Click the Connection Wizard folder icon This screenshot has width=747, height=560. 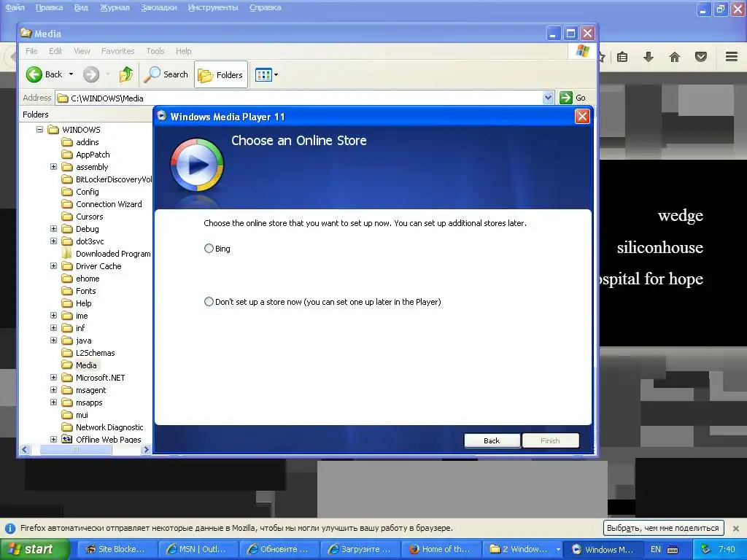pos(67,204)
